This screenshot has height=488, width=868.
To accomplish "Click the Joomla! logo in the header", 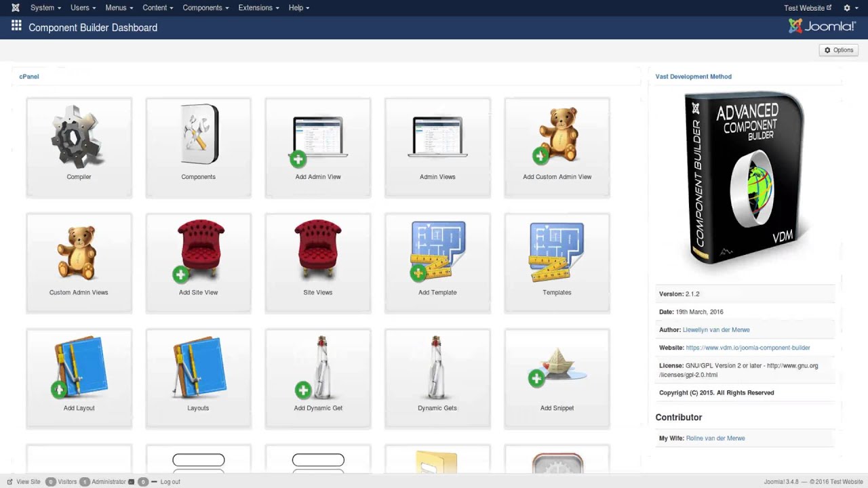I will [822, 26].
